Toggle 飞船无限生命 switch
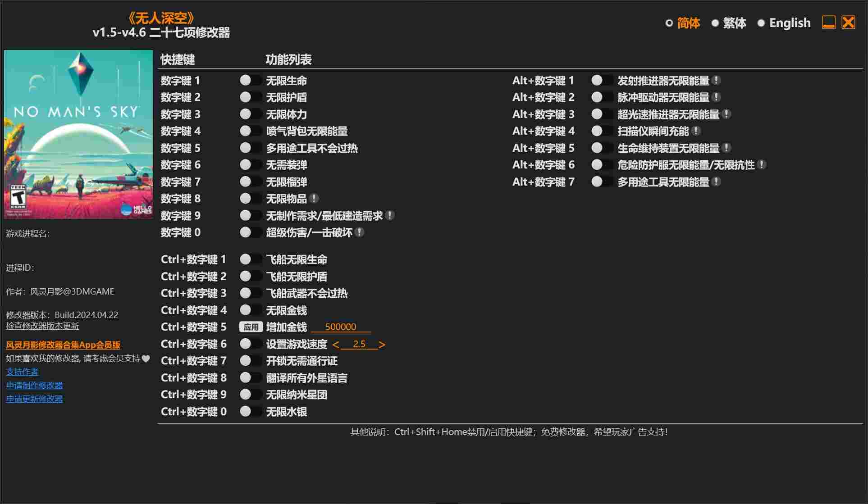868x504 pixels. tap(251, 259)
